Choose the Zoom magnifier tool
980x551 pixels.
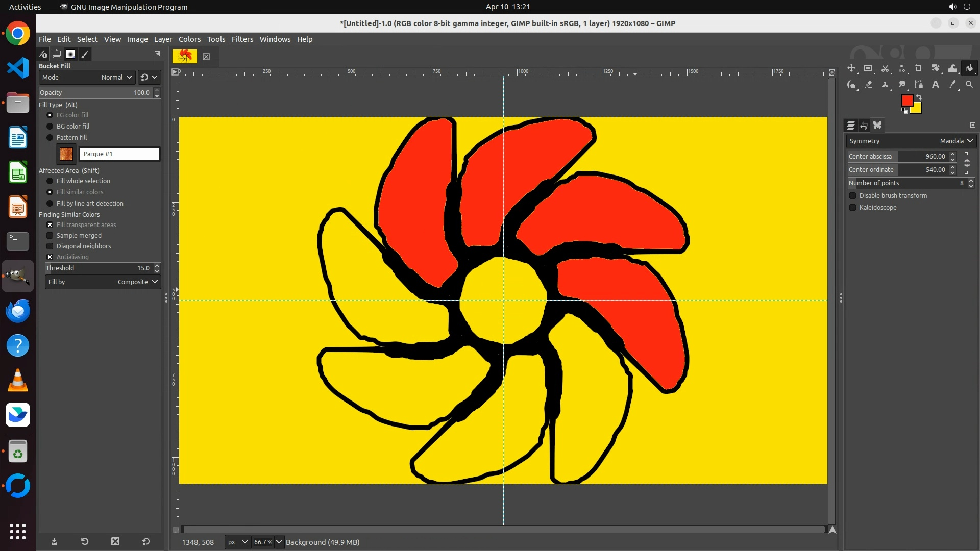pyautogui.click(x=969, y=85)
